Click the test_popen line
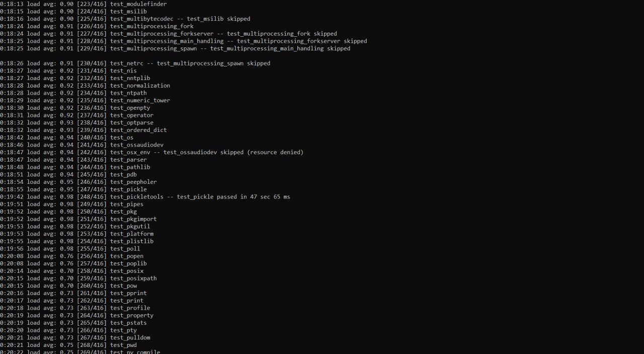Screen dimensions: 644x354 71,256
